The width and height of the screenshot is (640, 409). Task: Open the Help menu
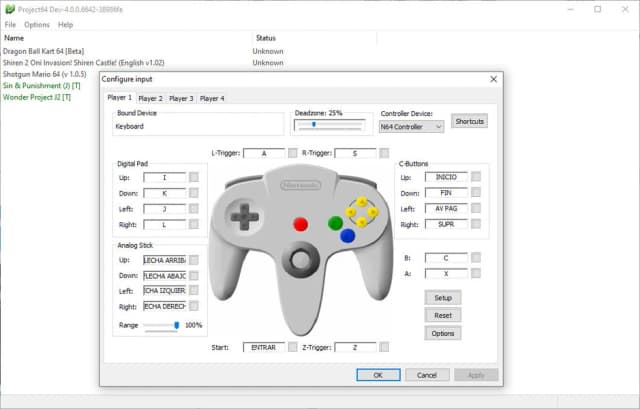65,25
